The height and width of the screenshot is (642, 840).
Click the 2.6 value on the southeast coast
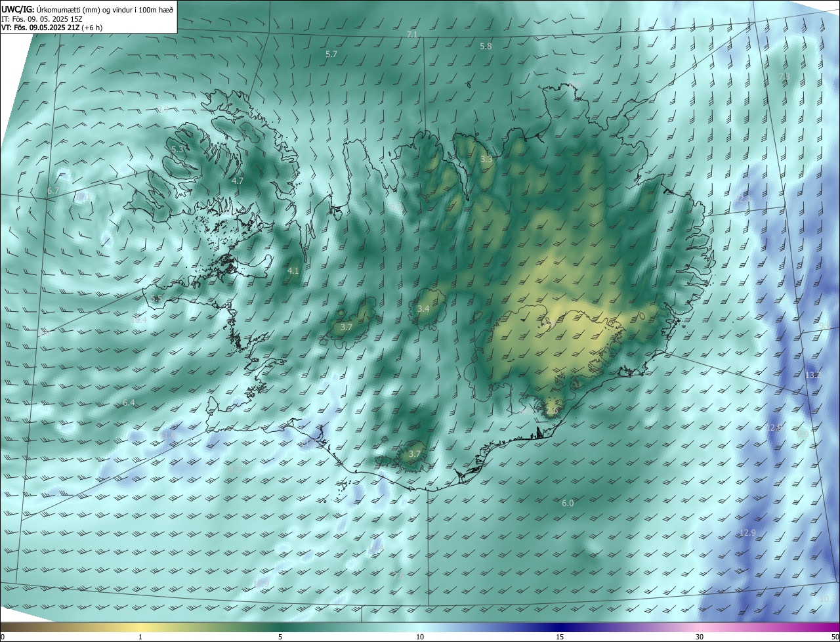pyautogui.click(x=552, y=411)
